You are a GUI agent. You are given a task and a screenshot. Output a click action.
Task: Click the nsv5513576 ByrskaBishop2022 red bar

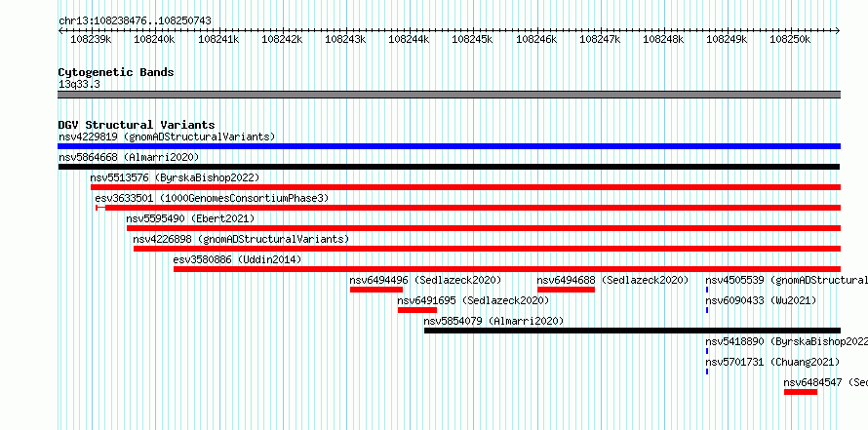[x=465, y=187]
